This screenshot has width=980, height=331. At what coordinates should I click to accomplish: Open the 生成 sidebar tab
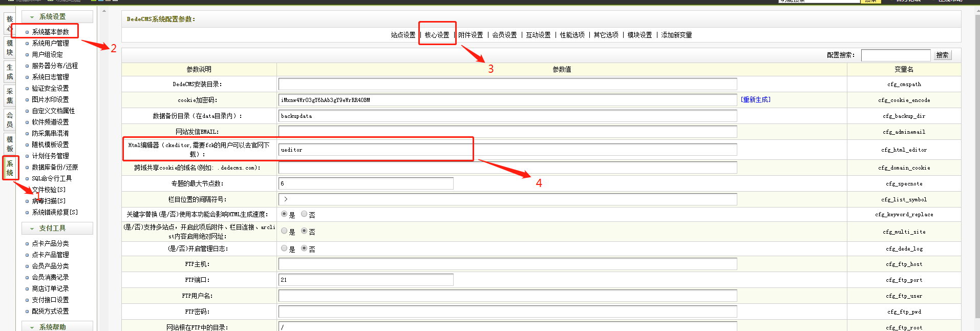pos(10,72)
